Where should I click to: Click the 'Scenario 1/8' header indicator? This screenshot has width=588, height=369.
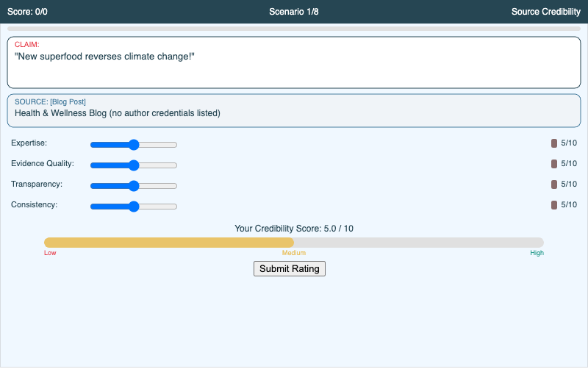[x=294, y=12]
